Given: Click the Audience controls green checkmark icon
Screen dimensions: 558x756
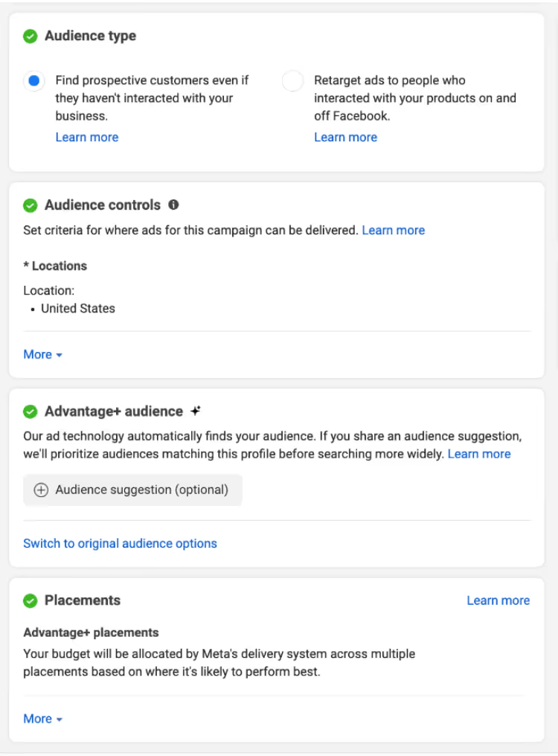Looking at the screenshot, I should (30, 205).
